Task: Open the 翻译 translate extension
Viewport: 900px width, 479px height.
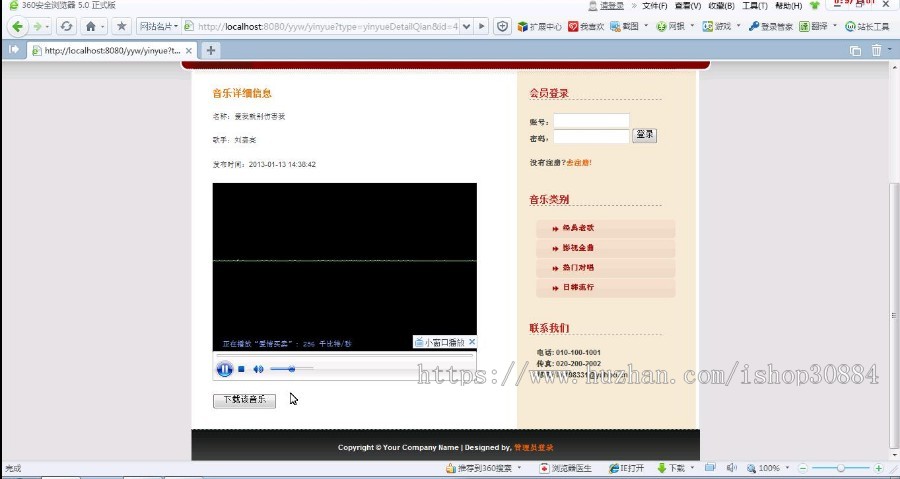Action: pos(813,26)
